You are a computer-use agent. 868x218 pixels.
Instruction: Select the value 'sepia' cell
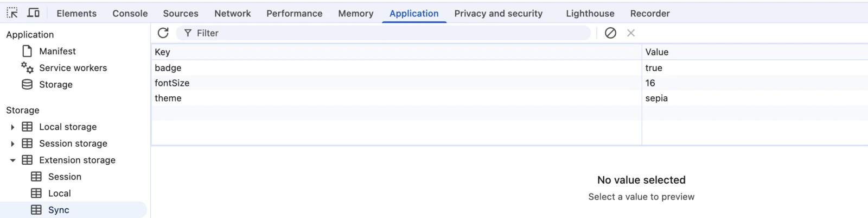[x=755, y=98]
